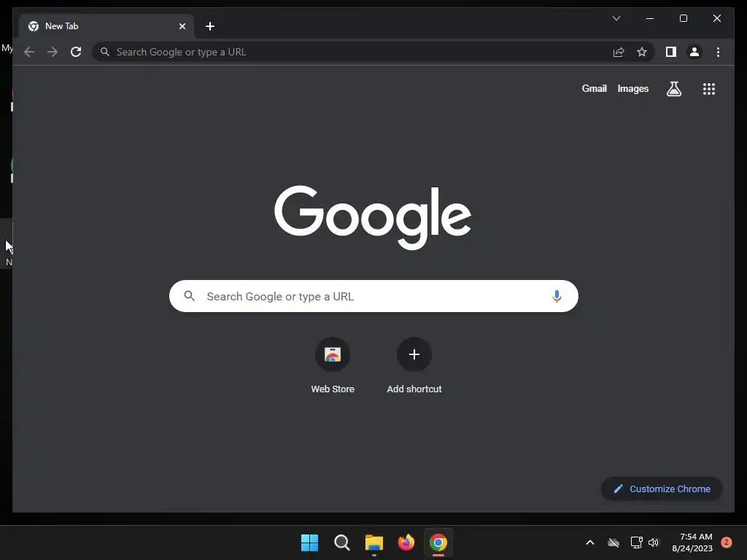The width and height of the screenshot is (747, 560).
Task: Open network status tray icon
Action: (636, 542)
